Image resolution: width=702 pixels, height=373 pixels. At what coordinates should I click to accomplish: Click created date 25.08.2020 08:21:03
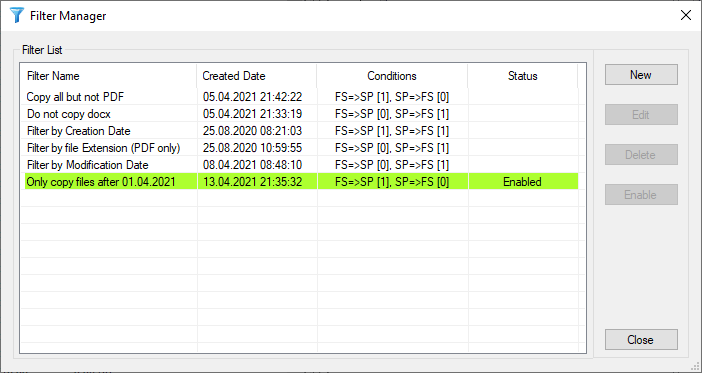click(x=253, y=131)
